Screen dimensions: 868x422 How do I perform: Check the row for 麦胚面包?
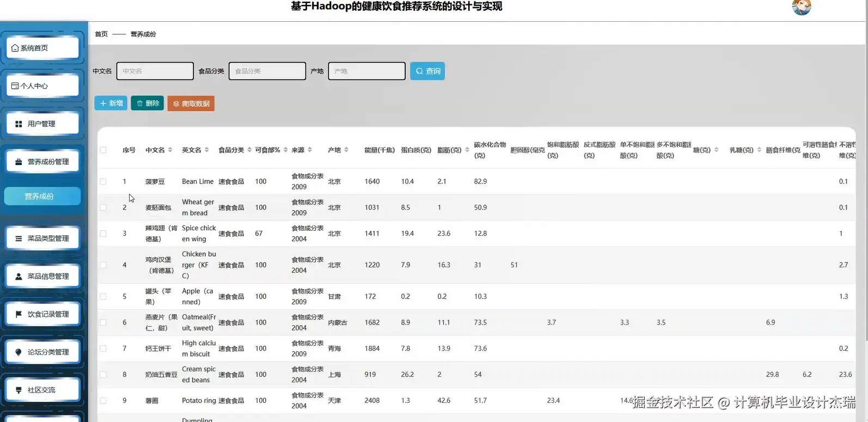(x=103, y=207)
